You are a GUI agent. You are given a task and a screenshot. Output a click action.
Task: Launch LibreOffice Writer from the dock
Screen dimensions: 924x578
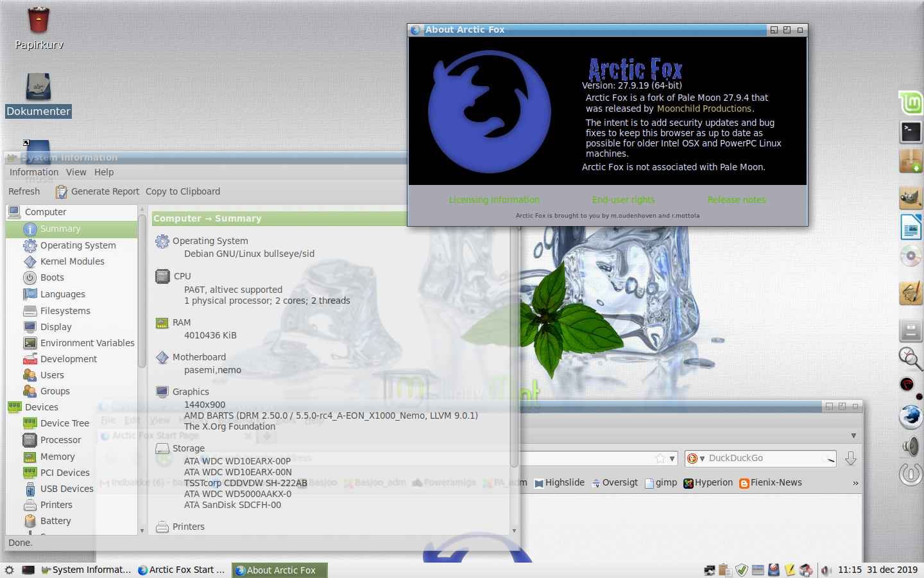pyautogui.click(x=911, y=227)
